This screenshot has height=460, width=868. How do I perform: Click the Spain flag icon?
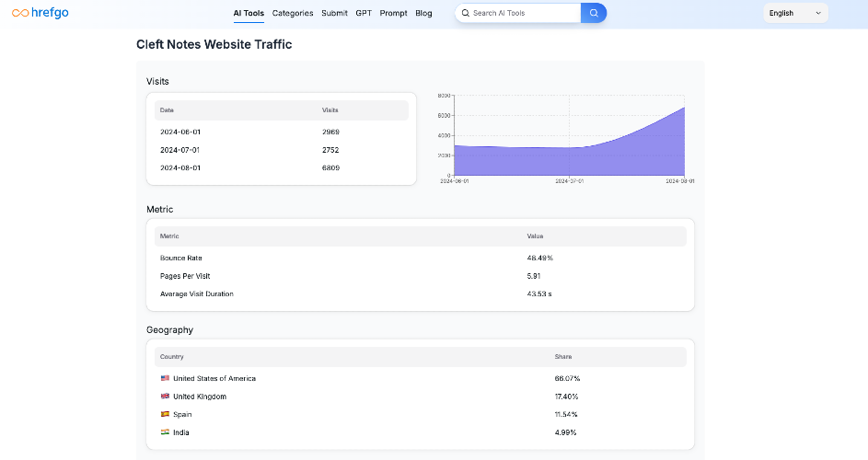[x=165, y=414]
